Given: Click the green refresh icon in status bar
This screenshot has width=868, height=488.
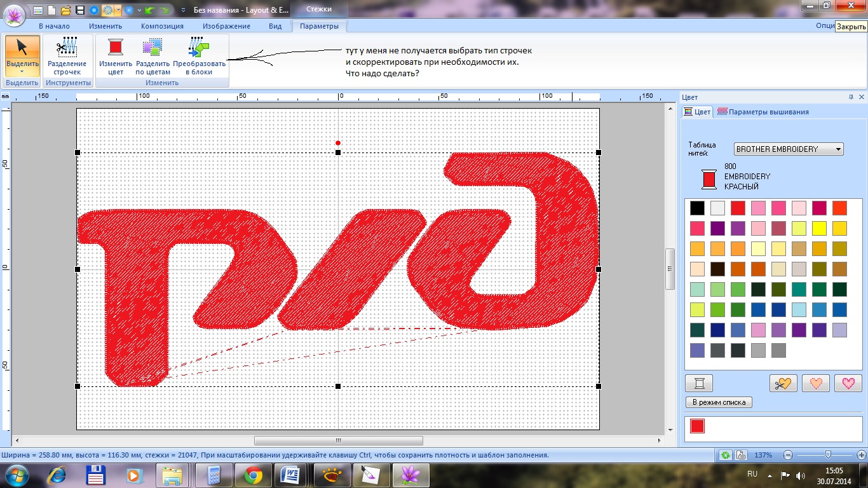Looking at the screenshot, I should [725, 455].
